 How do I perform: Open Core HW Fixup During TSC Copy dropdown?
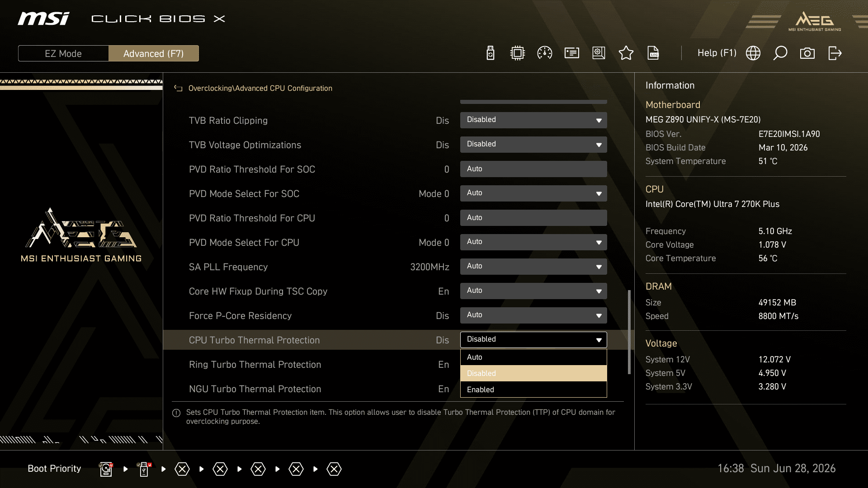click(533, 291)
